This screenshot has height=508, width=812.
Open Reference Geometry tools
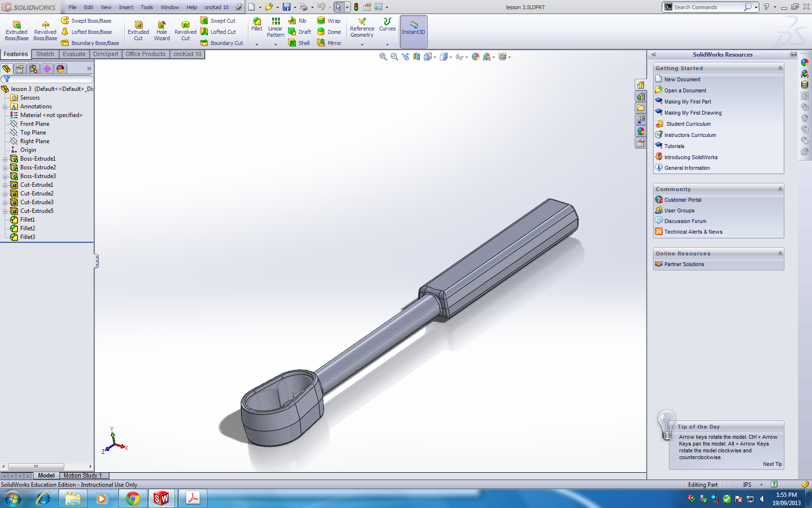click(362, 27)
